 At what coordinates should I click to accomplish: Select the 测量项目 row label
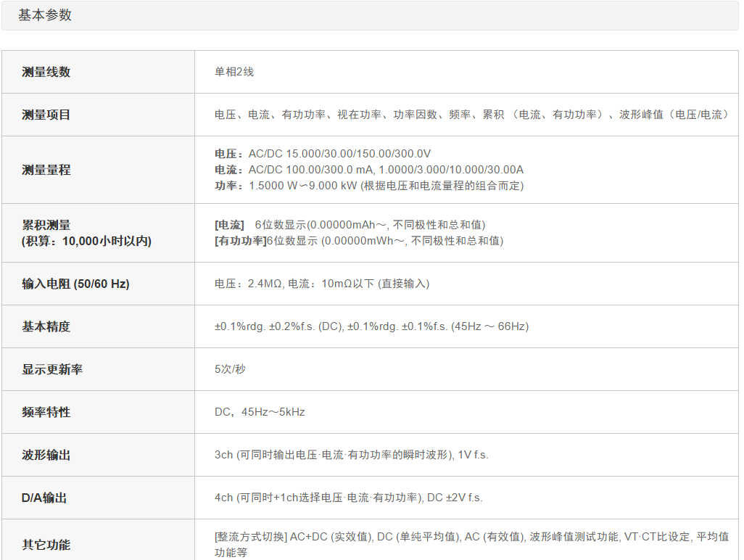click(46, 115)
